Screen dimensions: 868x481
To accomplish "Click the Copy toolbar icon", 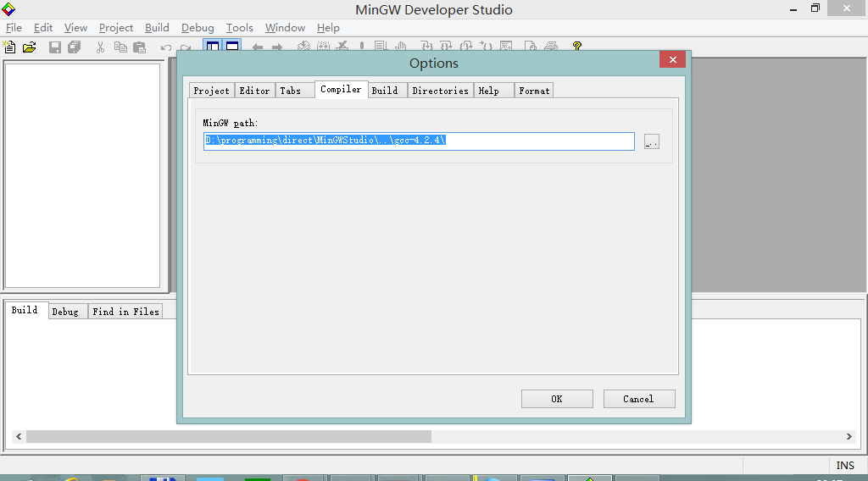I will (x=120, y=47).
